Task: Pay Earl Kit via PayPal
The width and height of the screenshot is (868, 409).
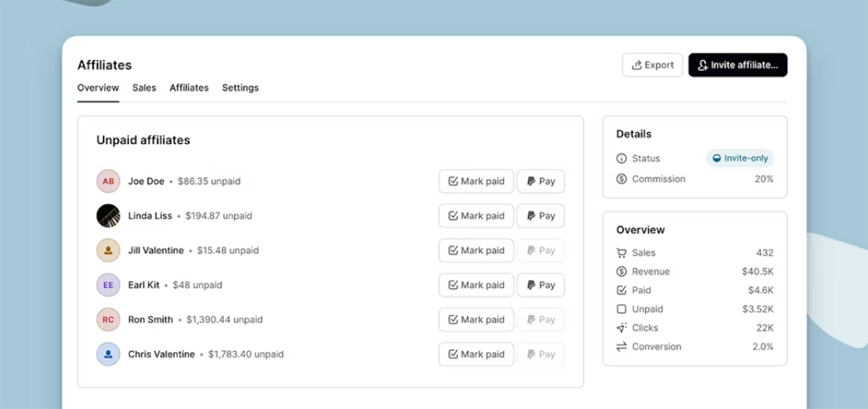Action: [x=540, y=285]
